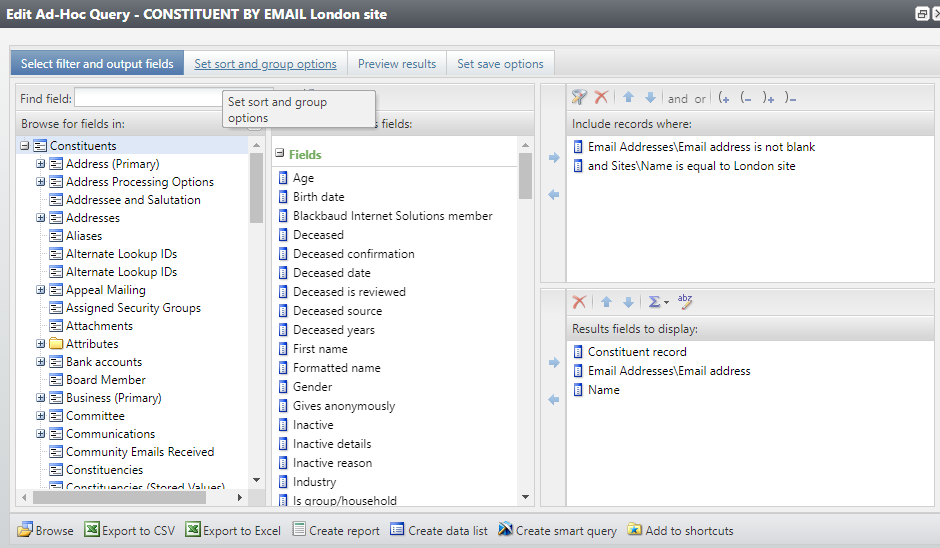The image size is (940, 548).
Task: Move filter down with the down arrow
Action: [650, 97]
